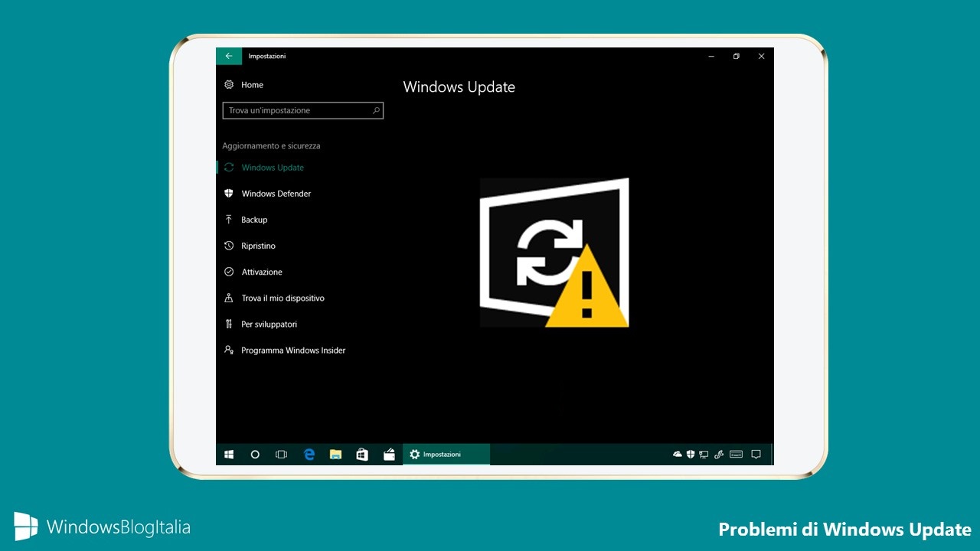
Task: Click the Programma Windows Insider icon
Action: pos(228,350)
